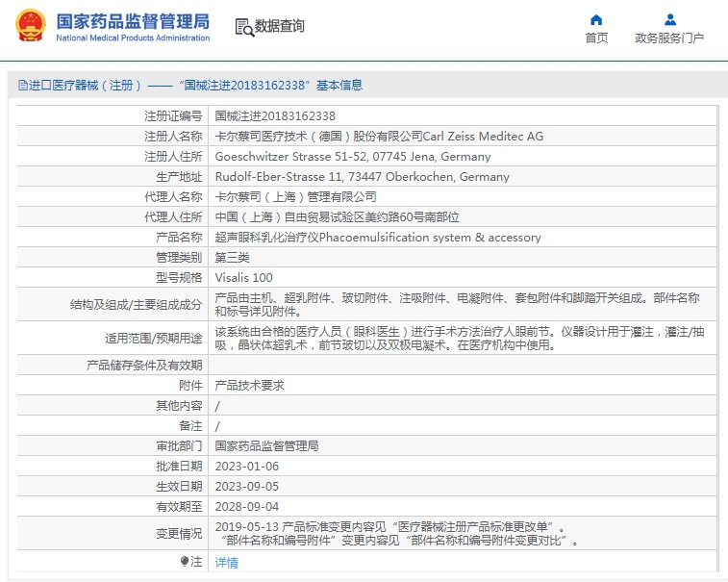Viewport: 728px width, 582px height.
Task: Click the 数据查询 magnifier document icon
Action: tap(243, 27)
